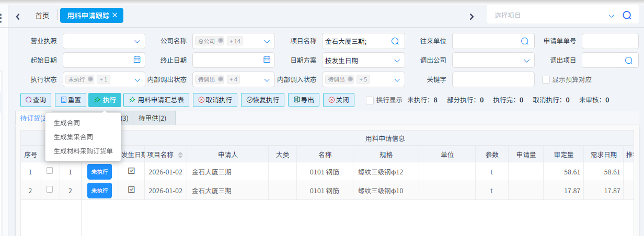Screen dimensions: 644x236
Task: Close the 用料申请跟踪 tab
Action: point(114,15)
